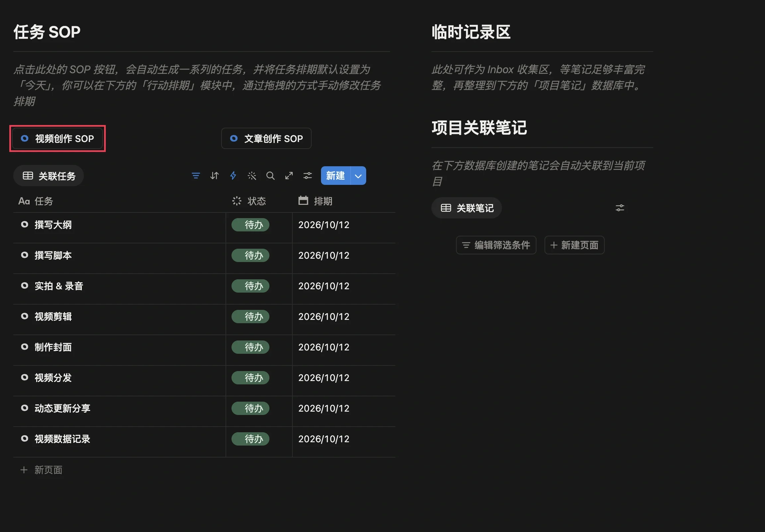
Task: Open page icon of 视频数据记录 row
Action: [25, 439]
